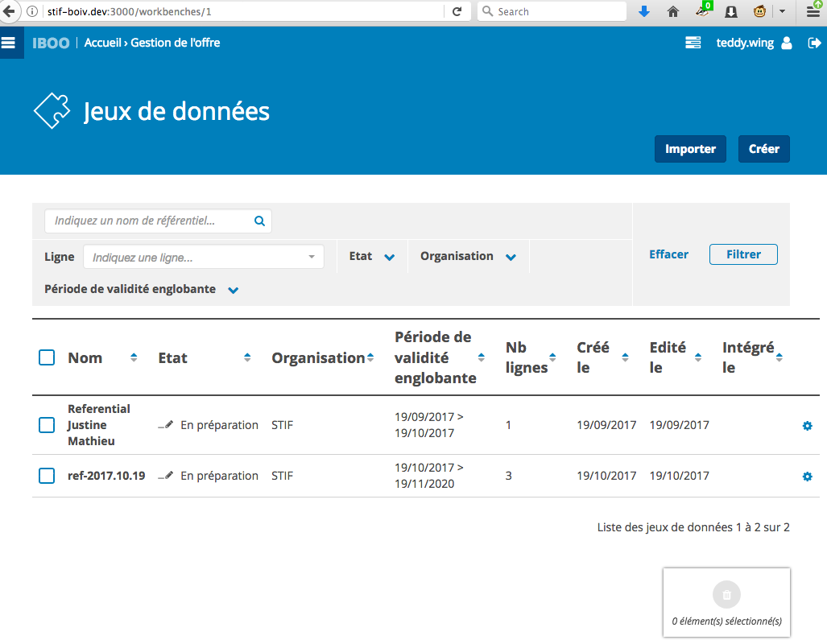Sort table by Nb lignes
Screen dimensions: 827x644
coord(552,357)
